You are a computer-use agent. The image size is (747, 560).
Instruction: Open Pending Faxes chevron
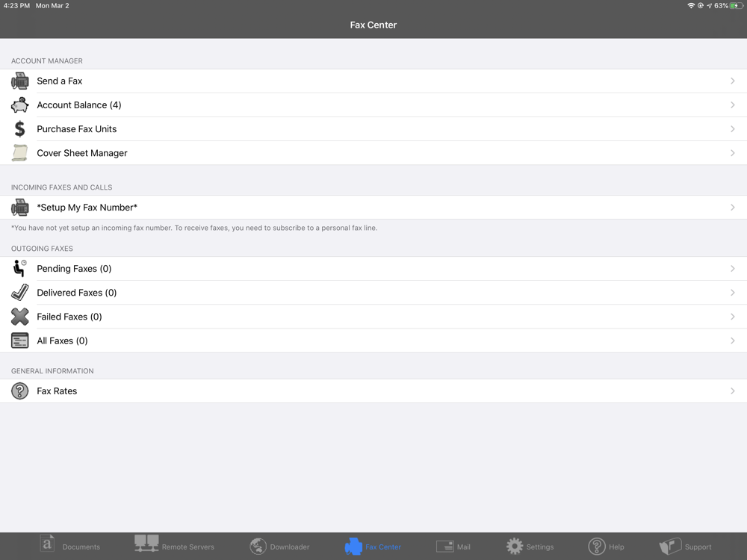[x=733, y=269]
